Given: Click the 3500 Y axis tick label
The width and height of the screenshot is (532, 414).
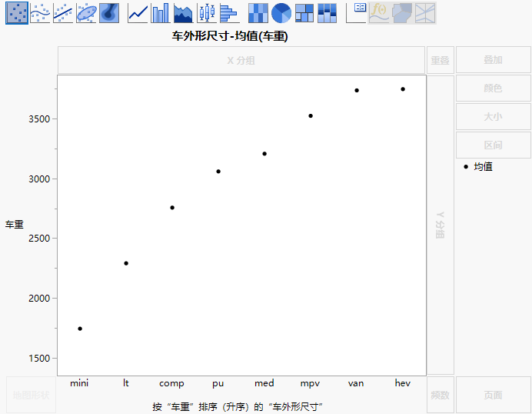Looking at the screenshot, I should pyautogui.click(x=39, y=119).
